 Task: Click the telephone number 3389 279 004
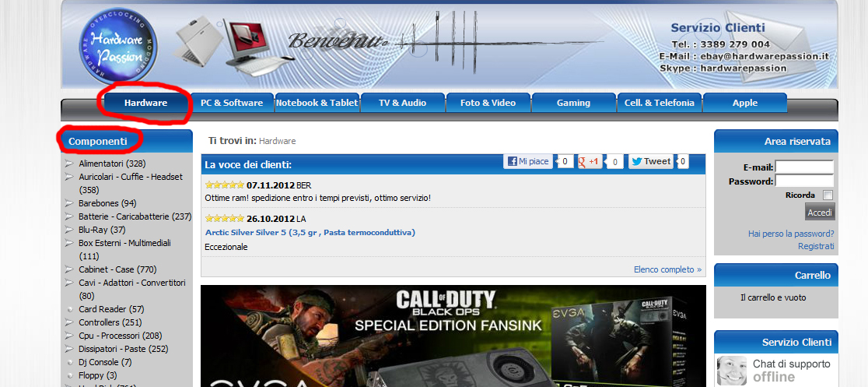734,44
